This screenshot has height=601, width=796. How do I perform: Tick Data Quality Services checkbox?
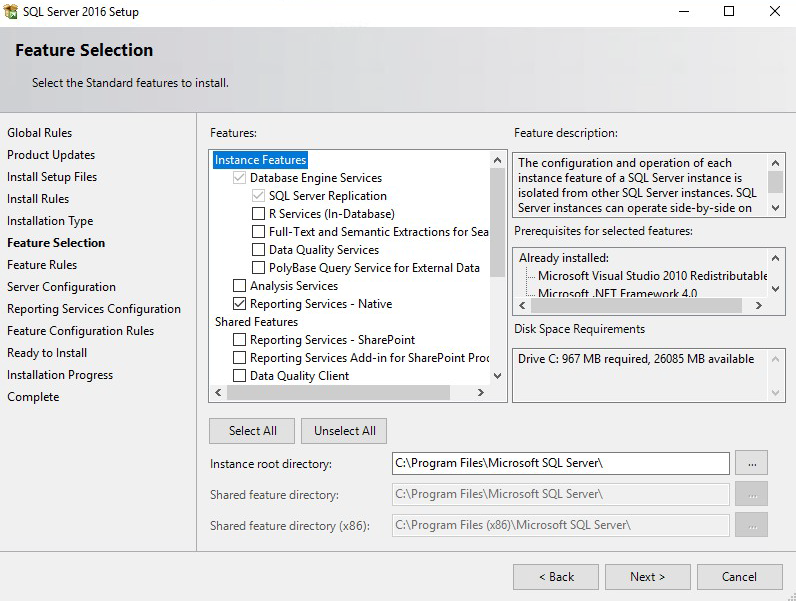coord(259,250)
